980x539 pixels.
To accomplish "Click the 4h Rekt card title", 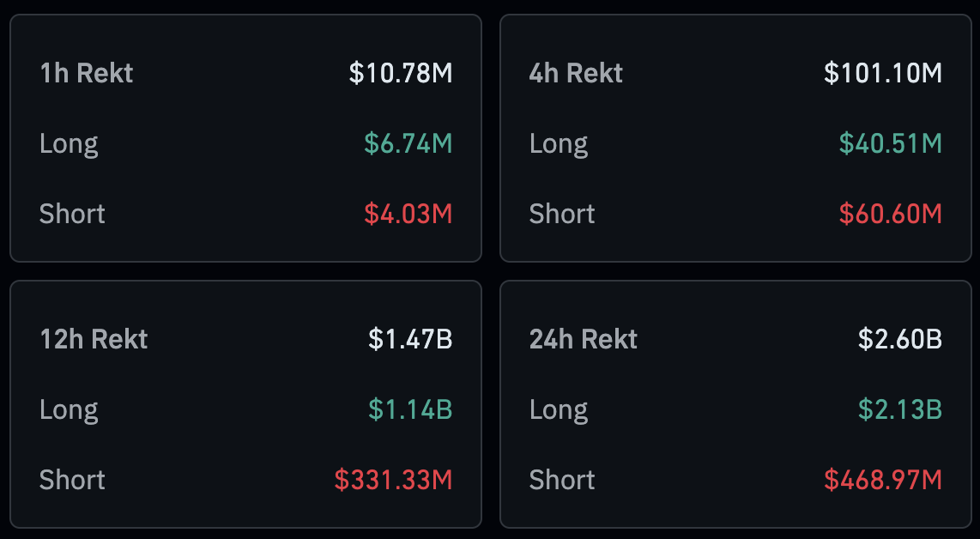I will point(576,73).
